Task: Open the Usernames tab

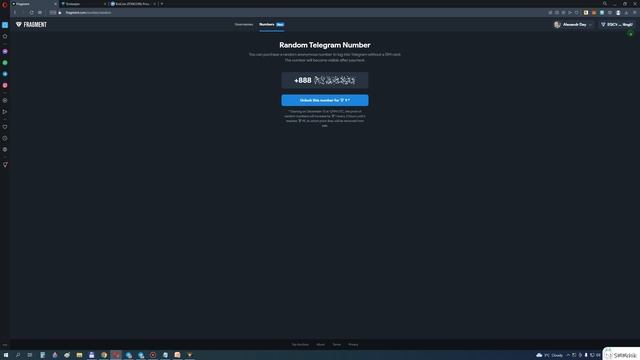Action: coord(244,24)
